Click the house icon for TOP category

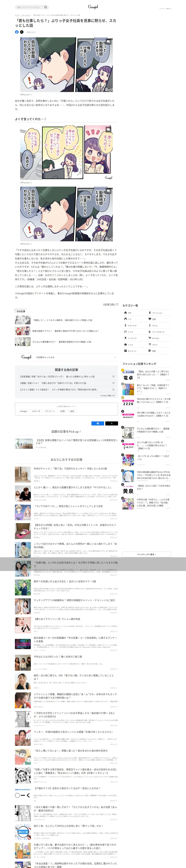coord(125,313)
